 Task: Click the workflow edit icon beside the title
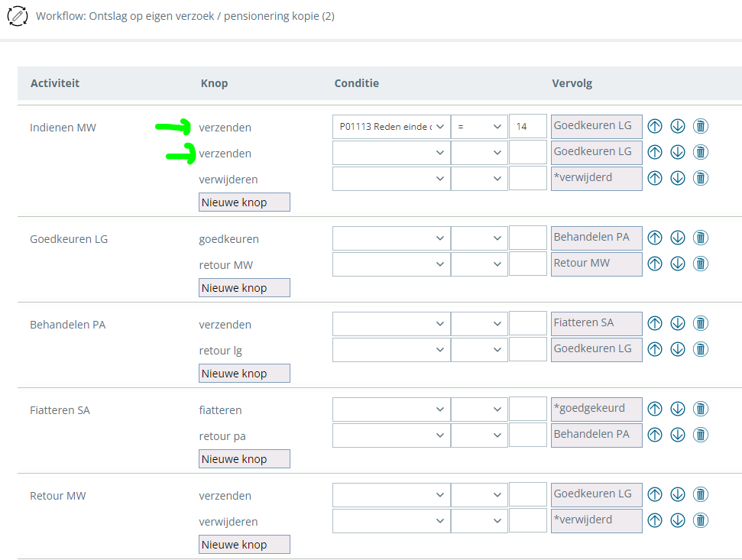click(x=18, y=16)
